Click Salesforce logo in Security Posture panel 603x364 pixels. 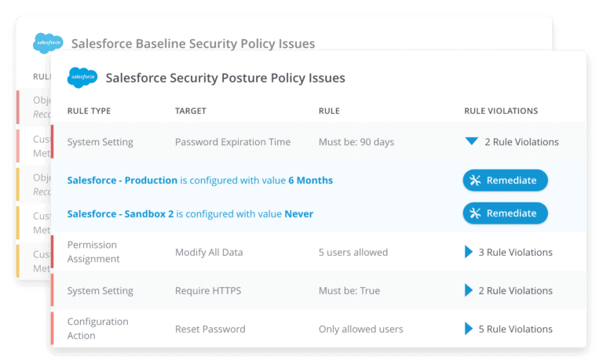click(x=82, y=77)
